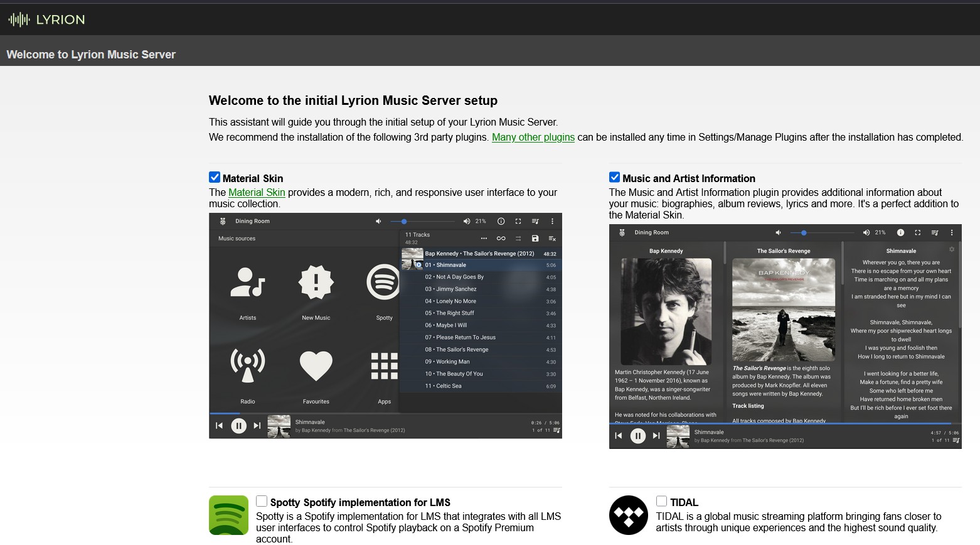Select "10 • The Beauty Of You" track
980x545 pixels.
[481, 374]
